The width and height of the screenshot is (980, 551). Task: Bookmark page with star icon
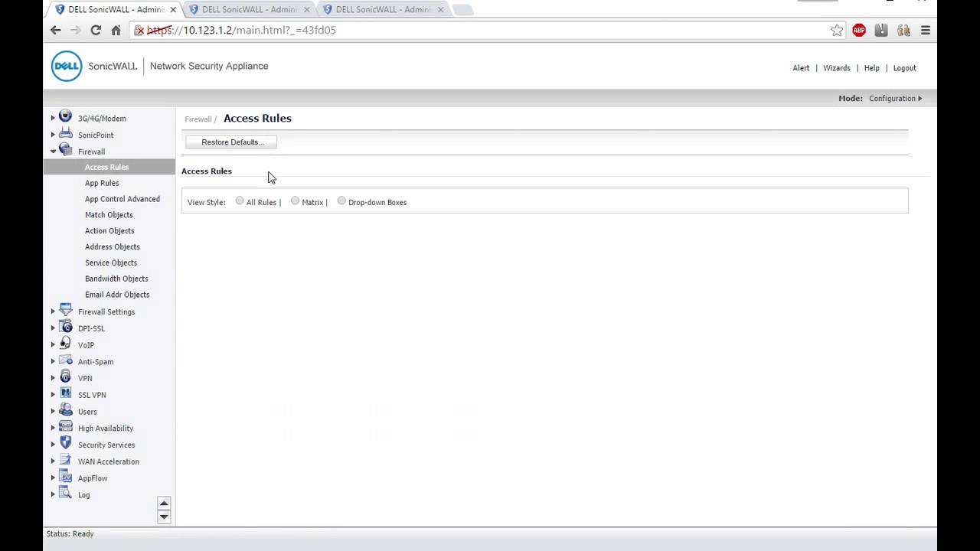tap(837, 30)
